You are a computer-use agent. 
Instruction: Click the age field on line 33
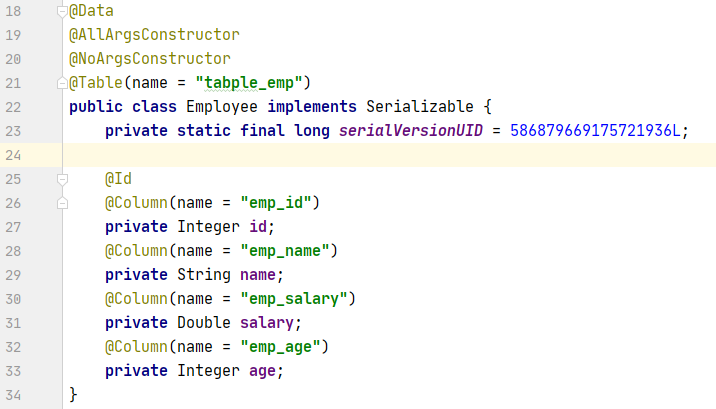263,371
